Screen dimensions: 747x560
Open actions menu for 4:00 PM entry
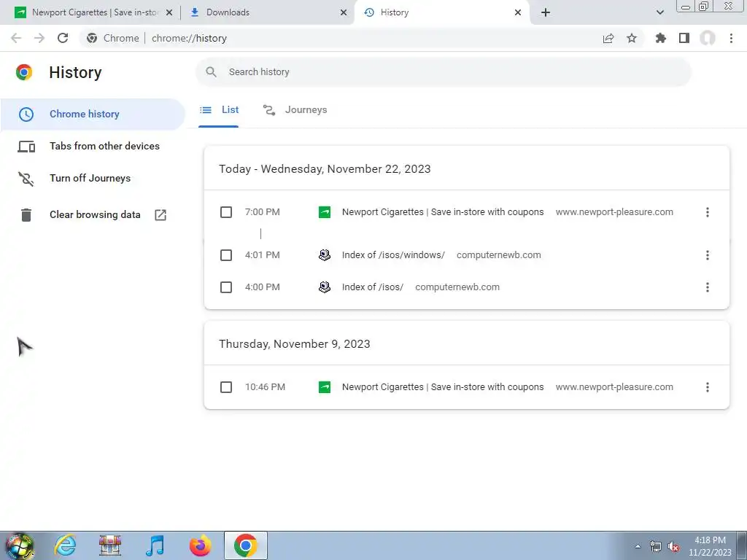(708, 287)
